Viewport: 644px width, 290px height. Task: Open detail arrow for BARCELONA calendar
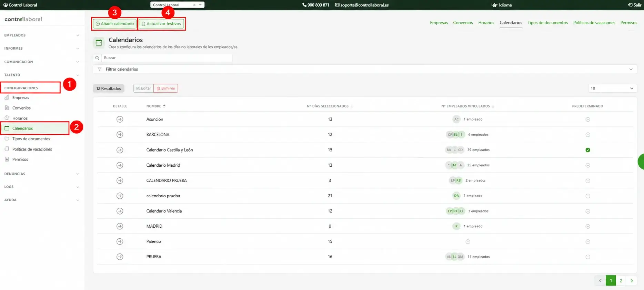pos(120,135)
